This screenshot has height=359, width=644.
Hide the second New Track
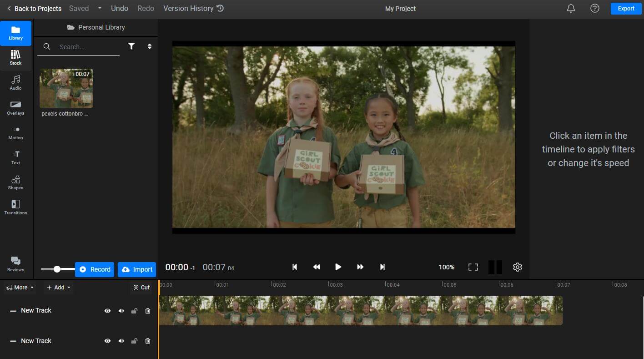point(107,341)
